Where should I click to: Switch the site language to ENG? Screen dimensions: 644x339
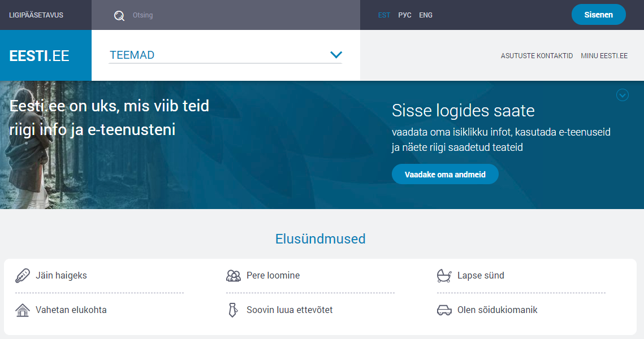pos(425,15)
